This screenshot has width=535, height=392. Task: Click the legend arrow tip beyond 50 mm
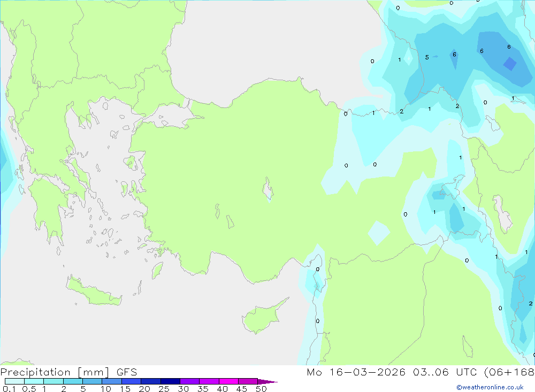click(x=267, y=382)
